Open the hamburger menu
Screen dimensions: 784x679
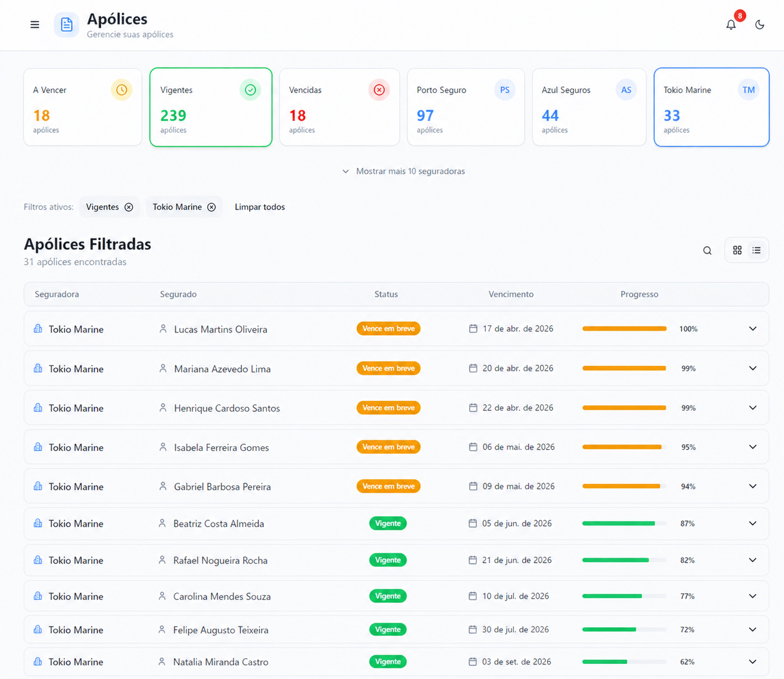(x=35, y=24)
